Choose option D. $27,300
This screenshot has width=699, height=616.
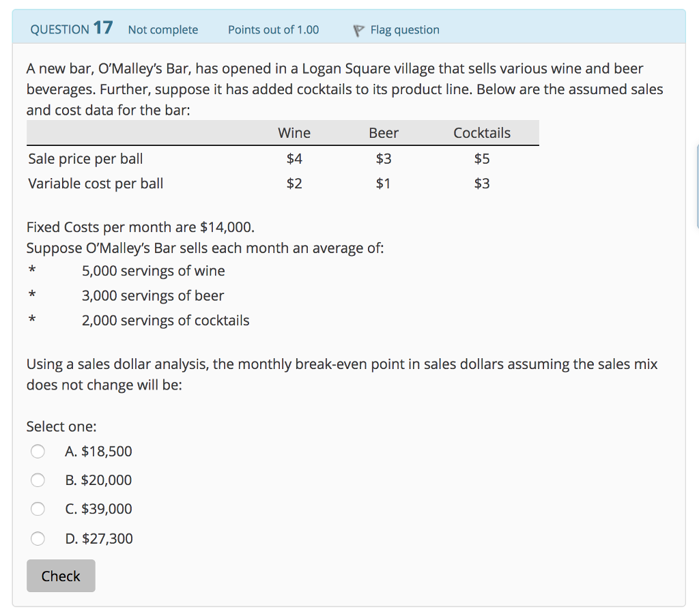click(x=38, y=538)
